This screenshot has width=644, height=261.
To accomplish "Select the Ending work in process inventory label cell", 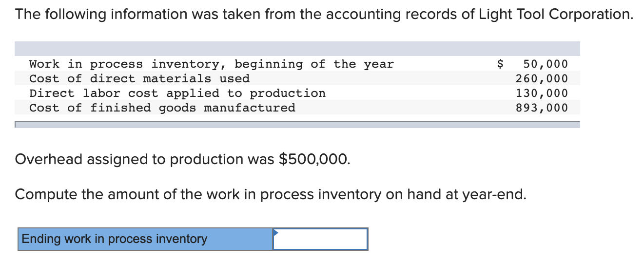I will coord(145,239).
